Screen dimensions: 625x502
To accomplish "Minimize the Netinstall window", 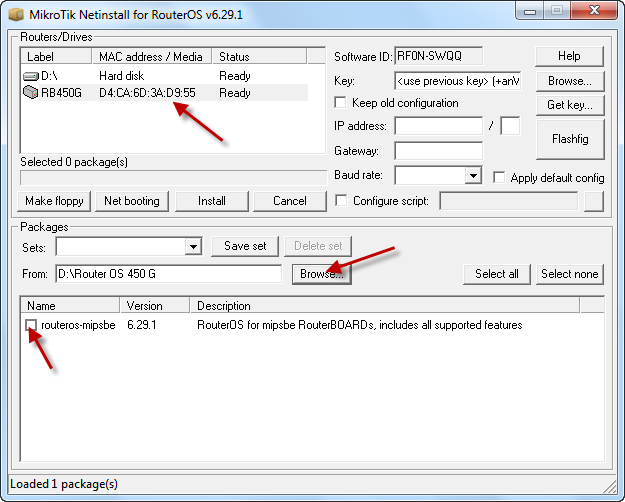I will [x=529, y=11].
